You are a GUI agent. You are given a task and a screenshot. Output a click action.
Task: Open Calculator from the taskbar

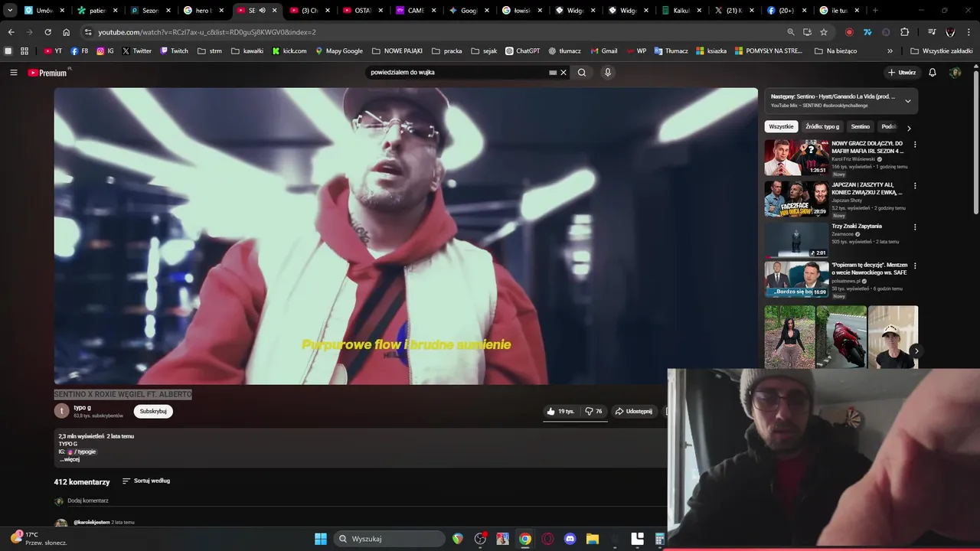pos(659,539)
